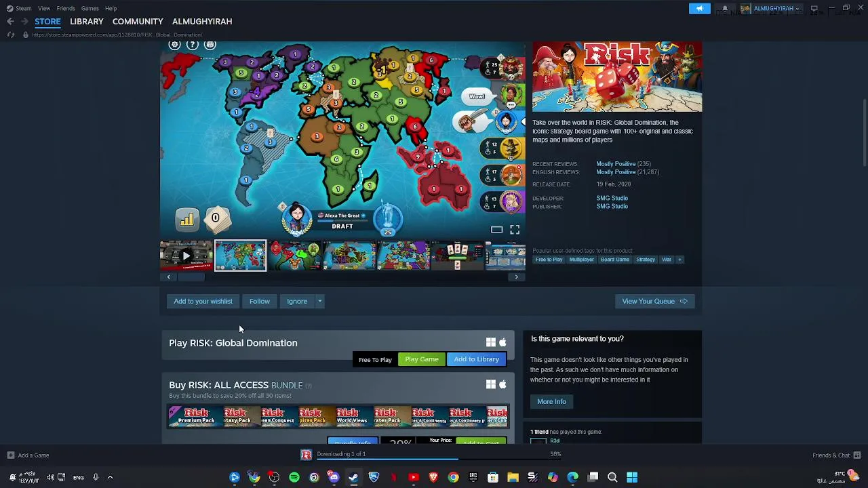This screenshot has width=868, height=488.
Task: Click the Steam taskbar icon
Action: coord(353,477)
